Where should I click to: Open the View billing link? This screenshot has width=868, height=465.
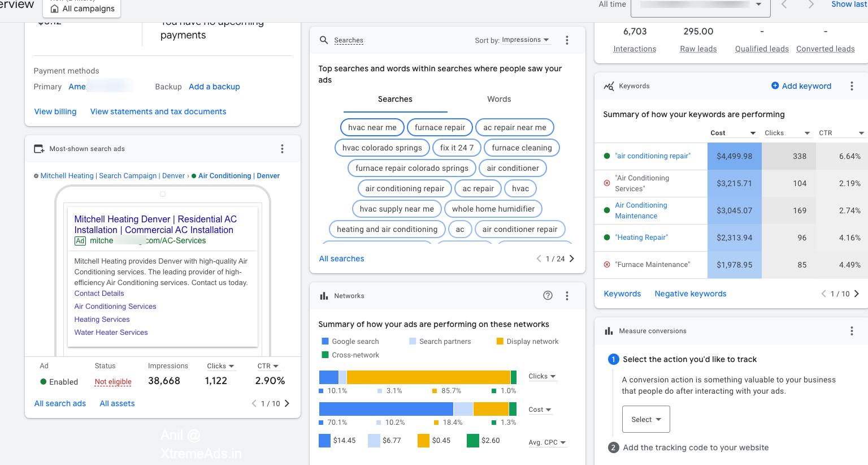(55, 111)
